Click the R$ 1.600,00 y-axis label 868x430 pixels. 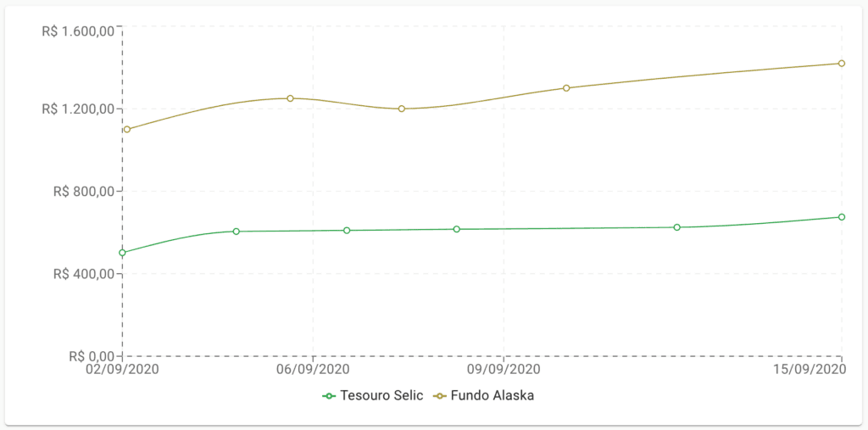(x=78, y=31)
